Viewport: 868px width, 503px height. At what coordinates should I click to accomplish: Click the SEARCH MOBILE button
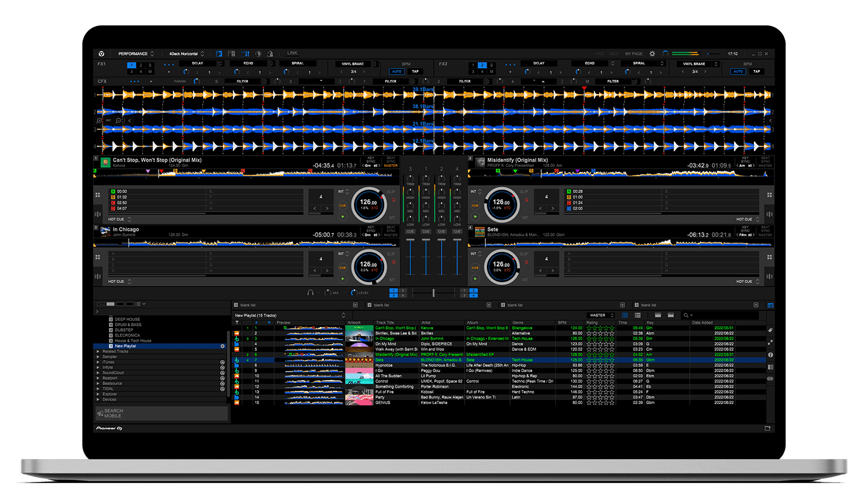(113, 413)
